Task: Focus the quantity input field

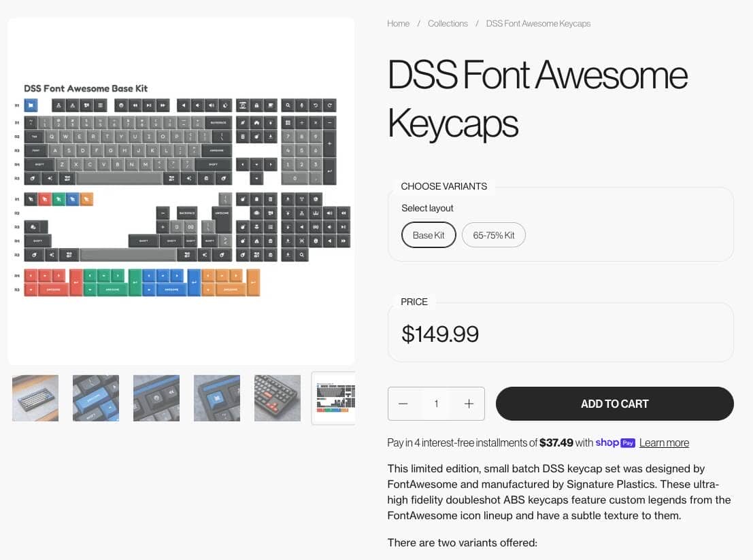Action: click(x=436, y=404)
